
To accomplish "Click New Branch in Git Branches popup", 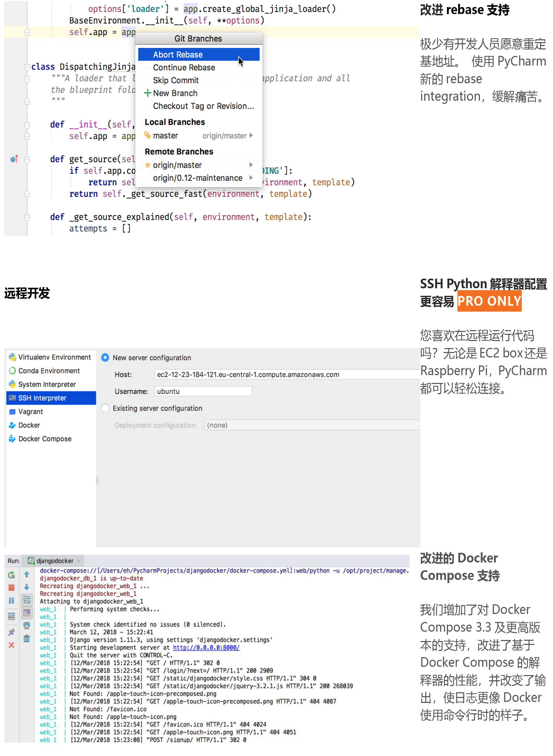I will click(175, 93).
